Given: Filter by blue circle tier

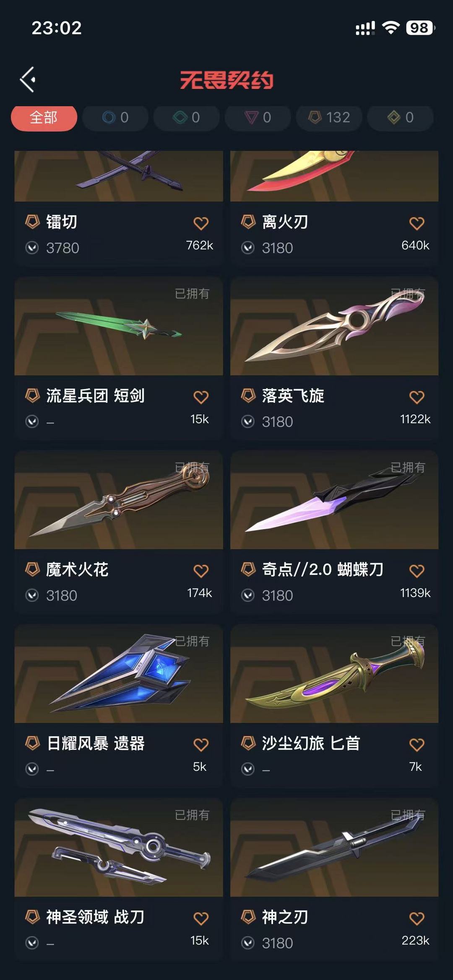Looking at the screenshot, I should 115,118.
